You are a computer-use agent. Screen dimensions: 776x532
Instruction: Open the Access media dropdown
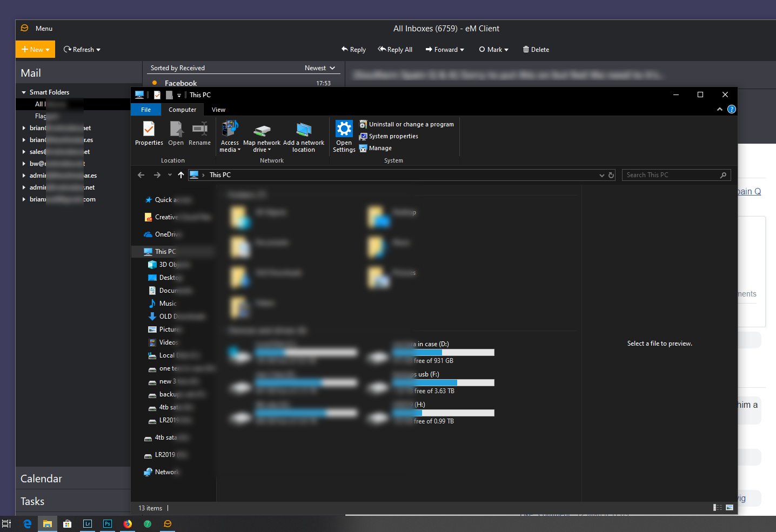point(230,136)
